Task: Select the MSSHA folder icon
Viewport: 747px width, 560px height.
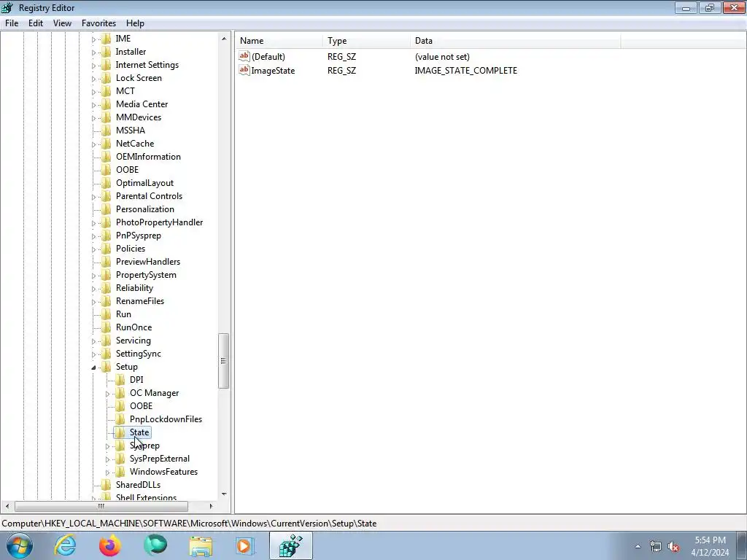Action: pos(107,130)
